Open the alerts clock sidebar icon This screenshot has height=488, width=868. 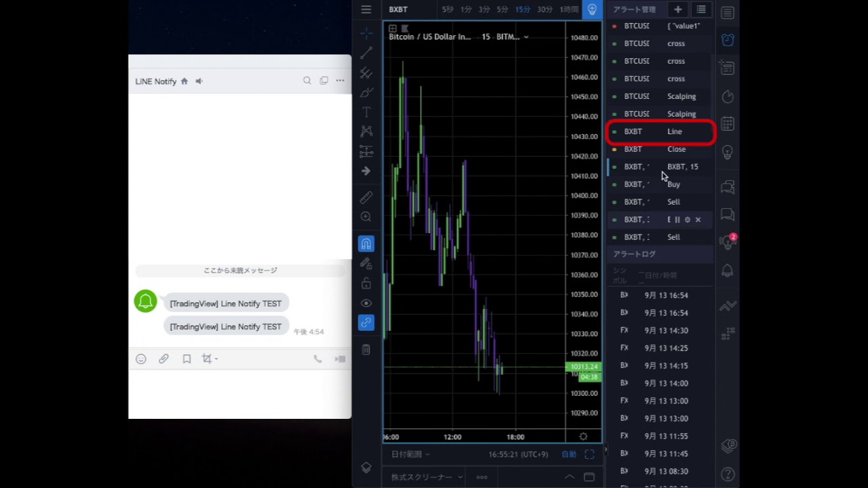[x=727, y=40]
